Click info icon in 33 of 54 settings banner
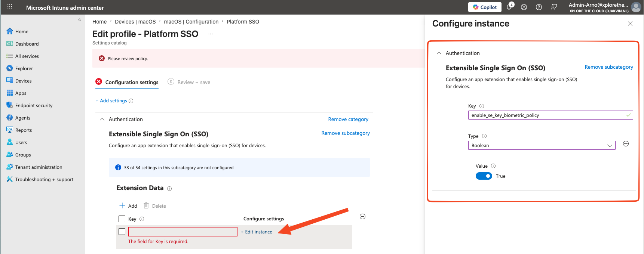Viewport: 644px width, 254px height. pos(118,167)
